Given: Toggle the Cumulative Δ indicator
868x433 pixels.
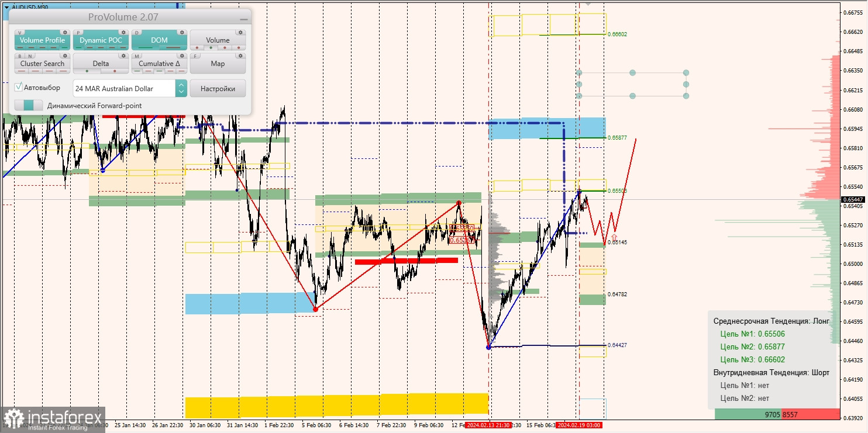Looking at the screenshot, I should 159,64.
